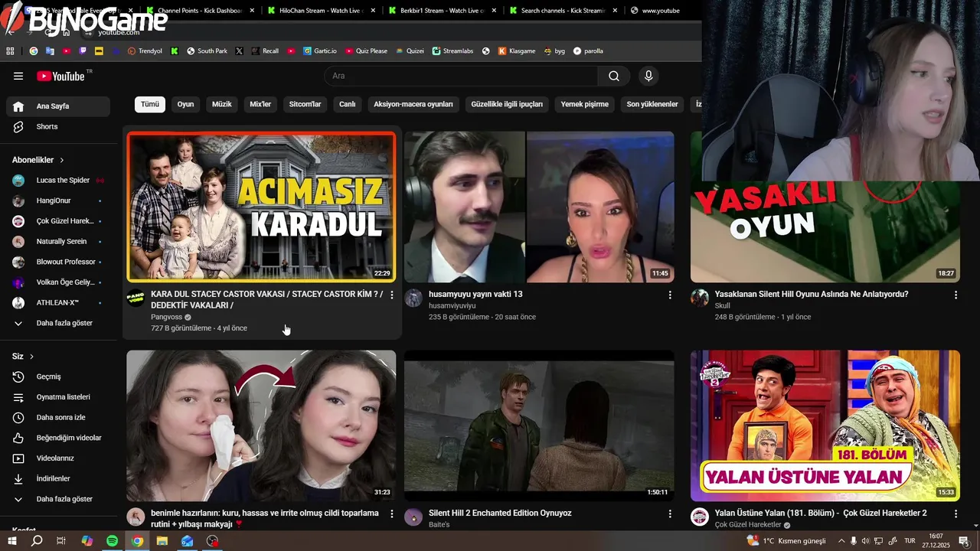Open notification center on the taskbar
Viewport: 980px width, 551px height.
point(964,541)
